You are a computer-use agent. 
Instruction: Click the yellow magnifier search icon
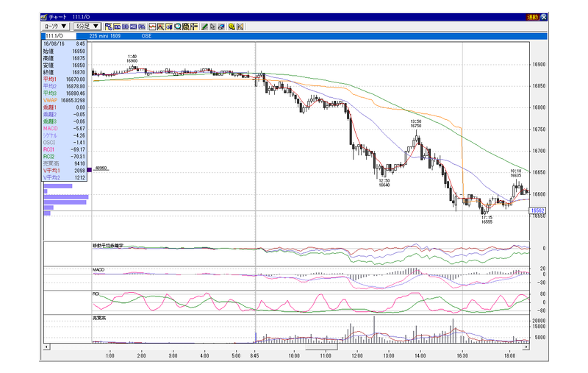(x=232, y=26)
